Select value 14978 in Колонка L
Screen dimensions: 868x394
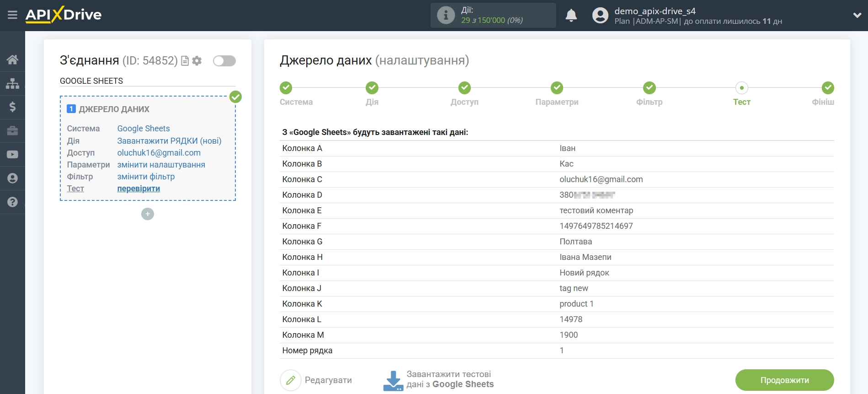571,319
